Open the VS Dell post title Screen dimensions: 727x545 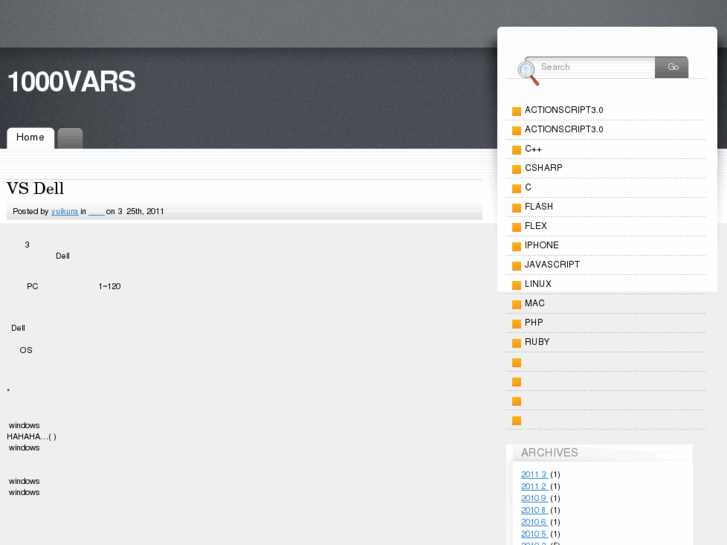tap(35, 188)
